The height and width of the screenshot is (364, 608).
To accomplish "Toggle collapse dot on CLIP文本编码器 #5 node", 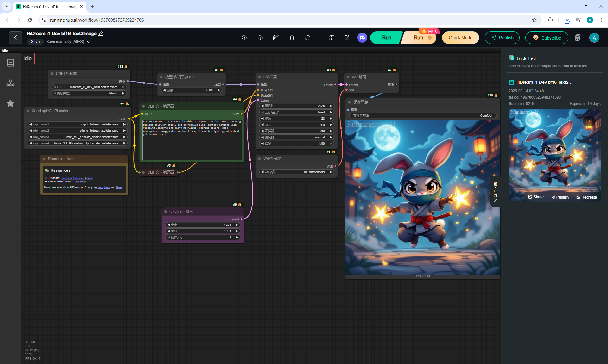I will 143,172.
